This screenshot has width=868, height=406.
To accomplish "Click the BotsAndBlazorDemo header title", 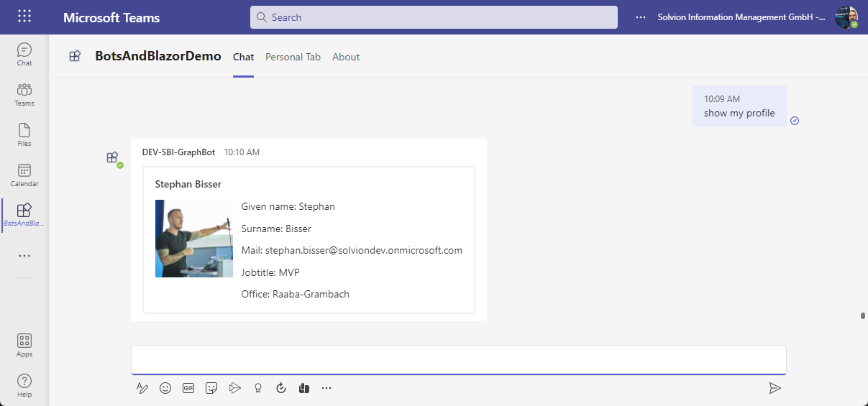I will point(158,56).
